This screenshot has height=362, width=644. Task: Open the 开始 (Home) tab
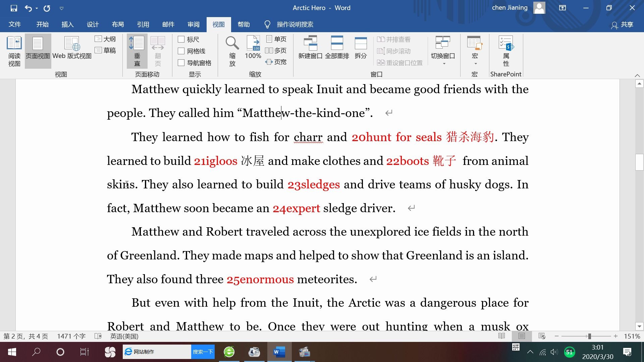(x=43, y=24)
